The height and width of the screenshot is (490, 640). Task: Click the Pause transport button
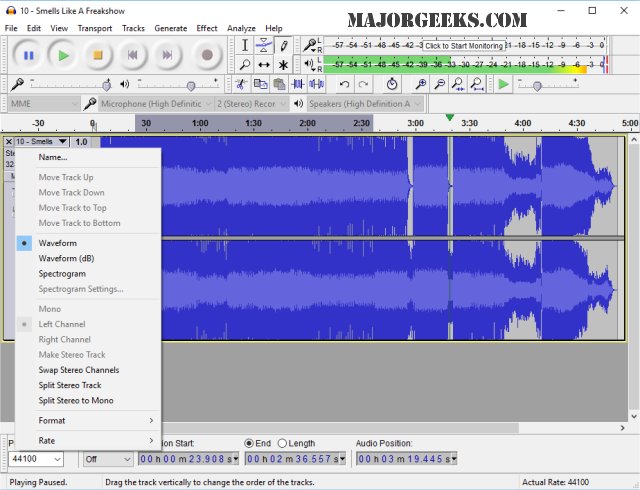28,55
